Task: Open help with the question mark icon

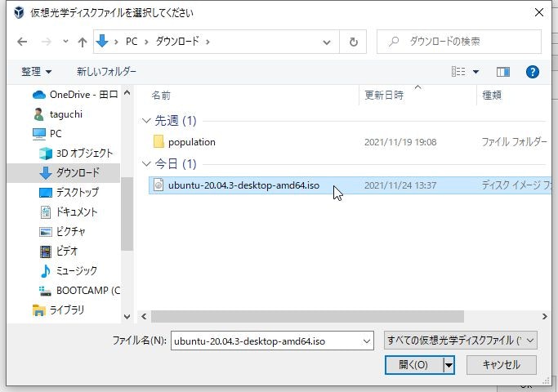Action: tap(532, 72)
